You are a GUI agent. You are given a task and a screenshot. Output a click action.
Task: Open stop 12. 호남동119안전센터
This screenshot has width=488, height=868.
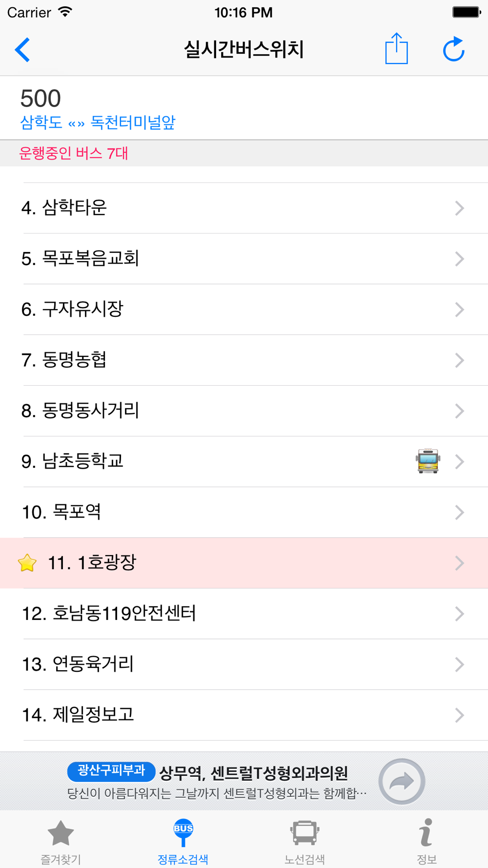pos(244,614)
